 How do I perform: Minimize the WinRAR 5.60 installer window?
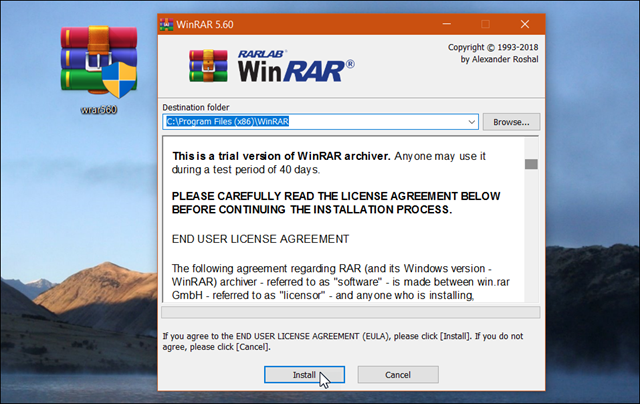tap(447, 24)
